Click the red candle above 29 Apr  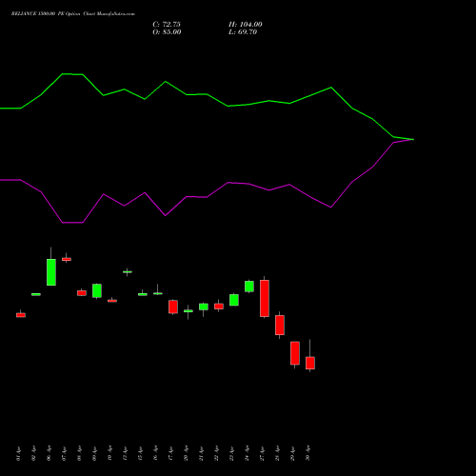(295, 353)
